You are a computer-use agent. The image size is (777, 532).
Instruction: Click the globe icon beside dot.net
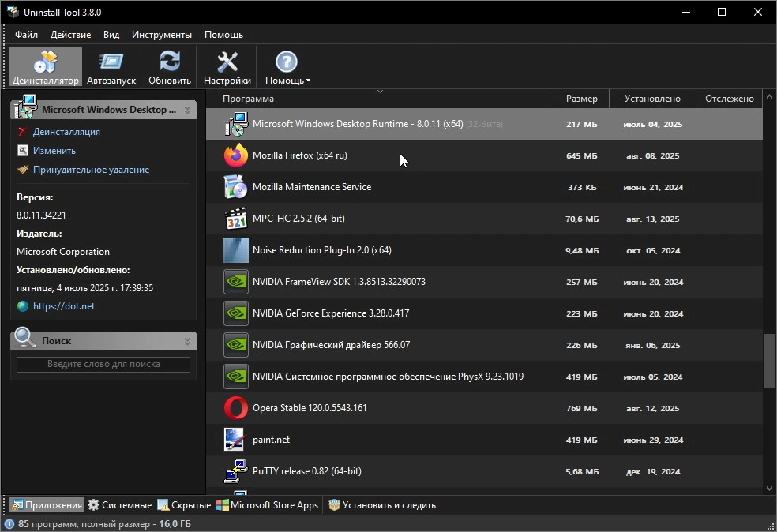pos(23,306)
